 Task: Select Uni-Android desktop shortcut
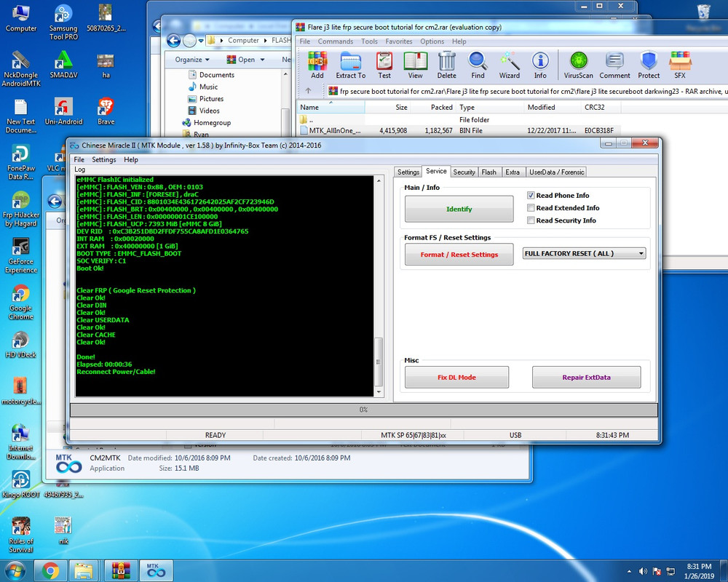point(63,111)
